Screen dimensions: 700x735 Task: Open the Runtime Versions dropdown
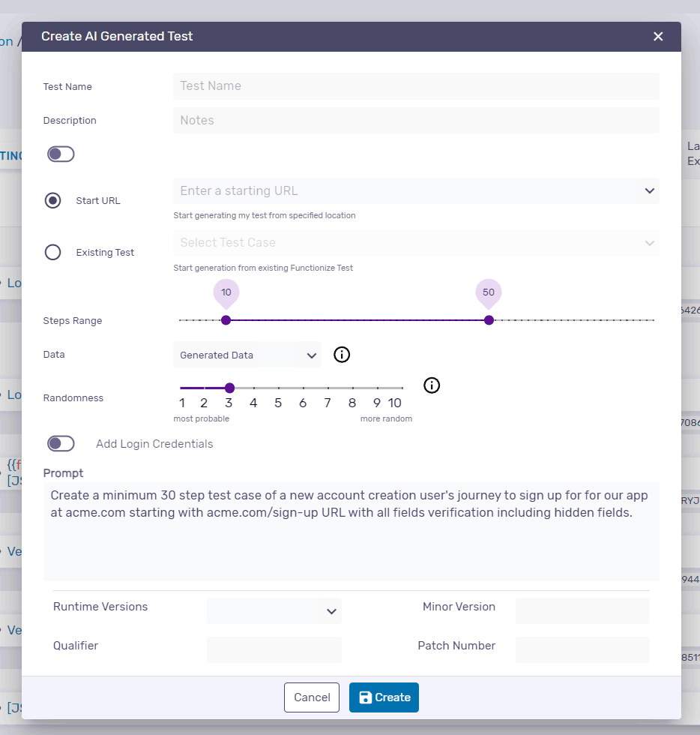274,610
